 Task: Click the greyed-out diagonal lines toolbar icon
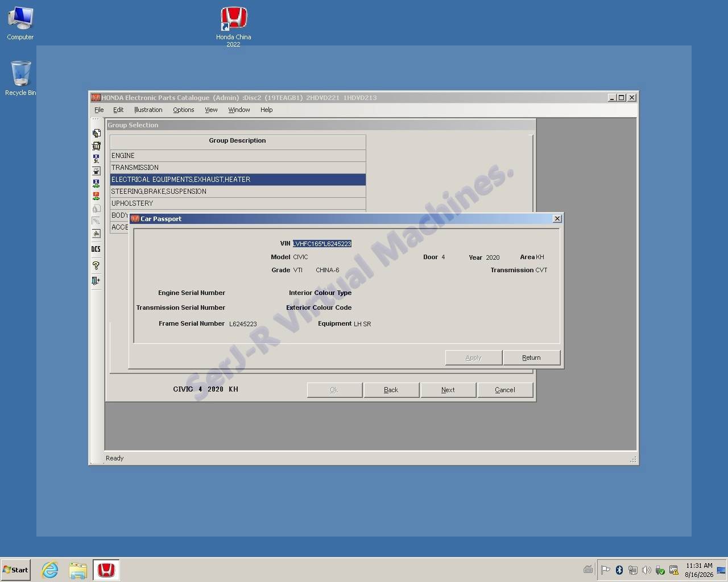point(96,221)
